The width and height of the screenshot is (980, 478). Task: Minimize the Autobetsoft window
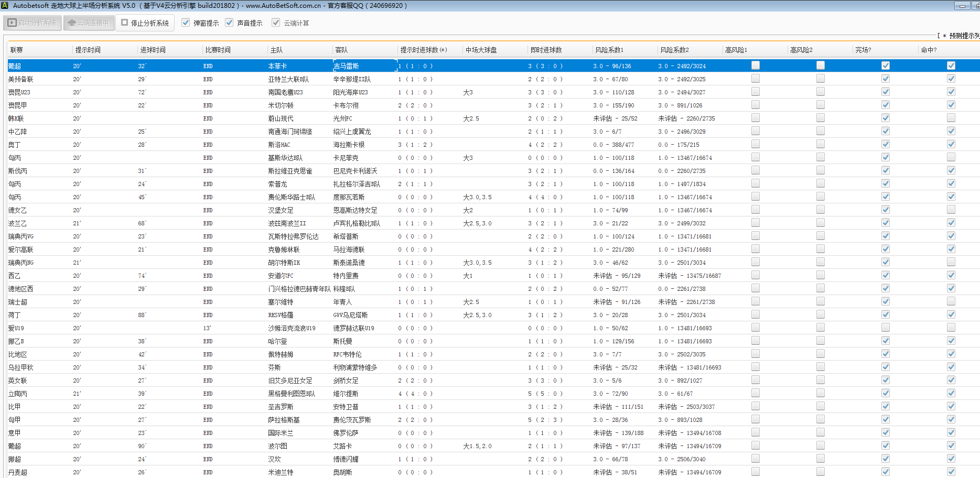(x=962, y=6)
